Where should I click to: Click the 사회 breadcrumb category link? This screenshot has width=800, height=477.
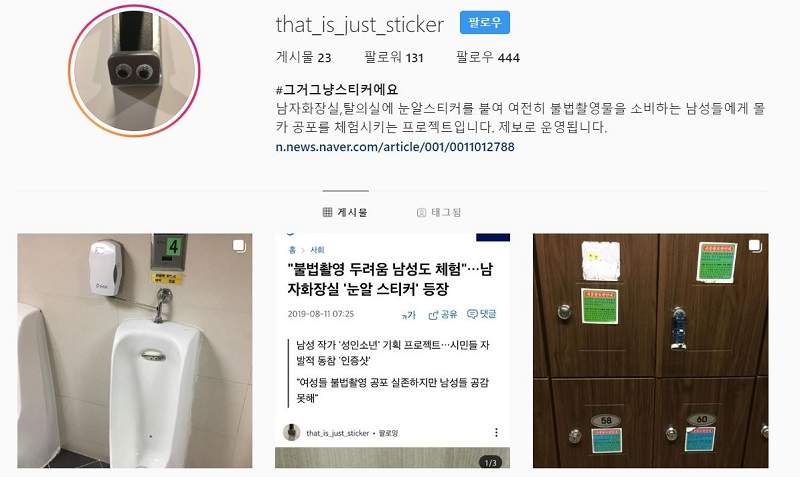[x=317, y=250]
